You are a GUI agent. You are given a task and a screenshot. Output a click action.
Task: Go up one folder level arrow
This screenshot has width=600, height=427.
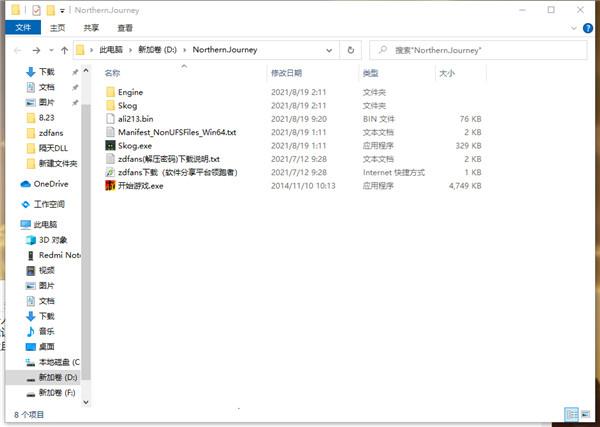(x=64, y=50)
